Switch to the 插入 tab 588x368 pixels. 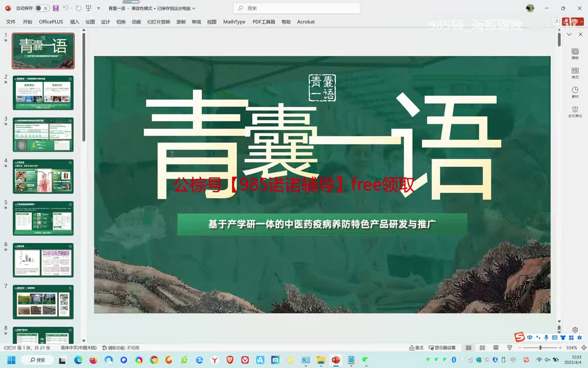click(75, 22)
